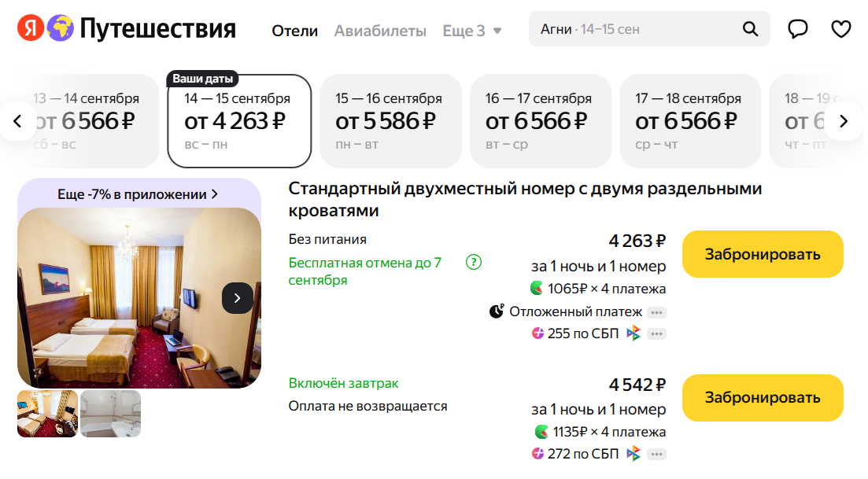This screenshot has height=479, width=868.
Task: Click Забронировать for the no-meals rate
Action: pyautogui.click(x=762, y=253)
